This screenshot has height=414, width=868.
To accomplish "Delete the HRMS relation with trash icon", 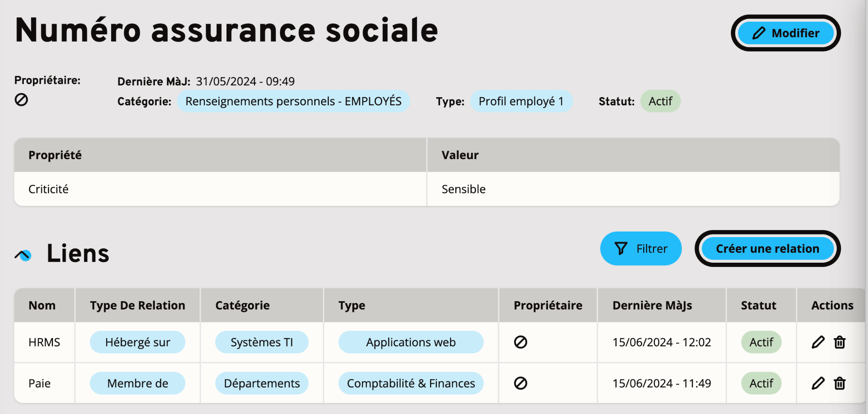I will coord(840,342).
